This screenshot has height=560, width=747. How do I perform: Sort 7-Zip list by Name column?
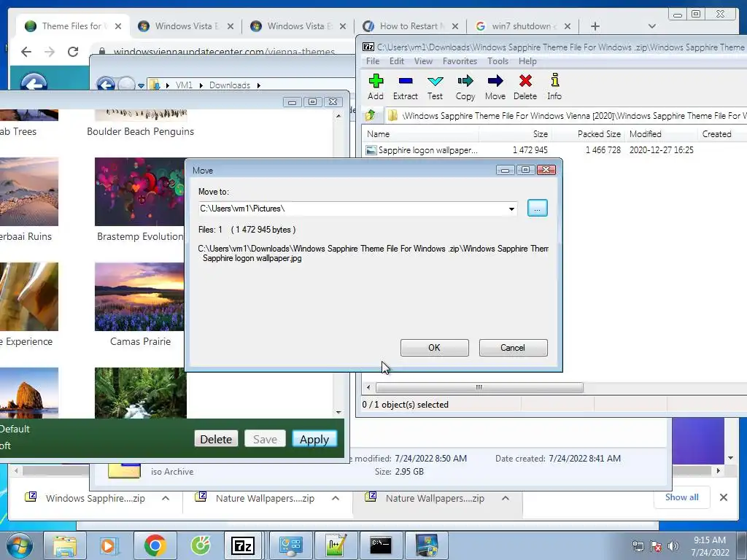[x=421, y=134]
